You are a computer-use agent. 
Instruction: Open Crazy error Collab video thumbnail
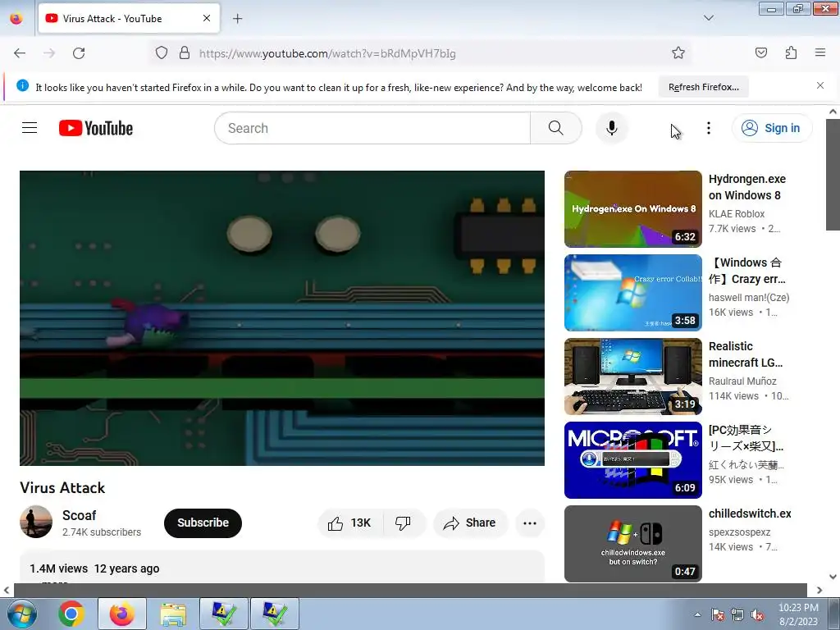tap(632, 293)
